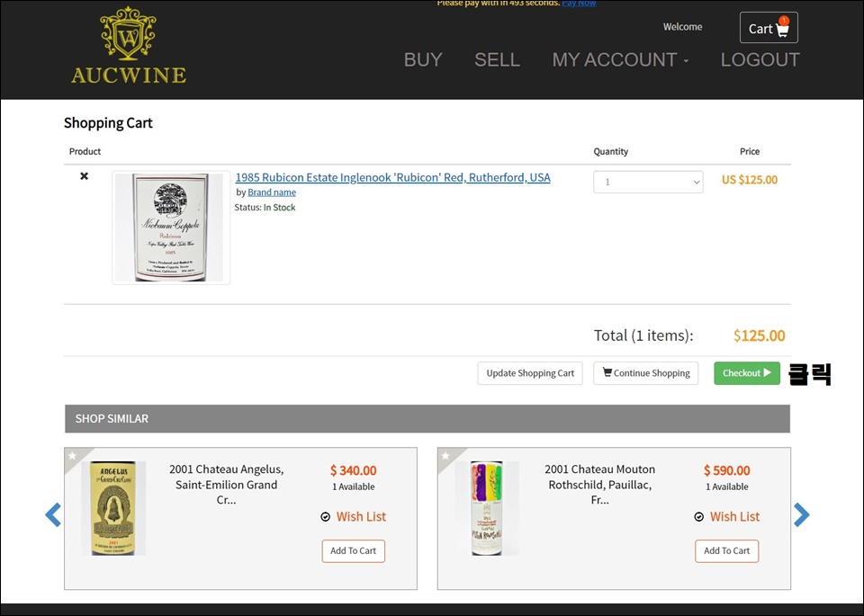
Task: Click the 2001 Chateau Angelus title text
Action: point(227,485)
